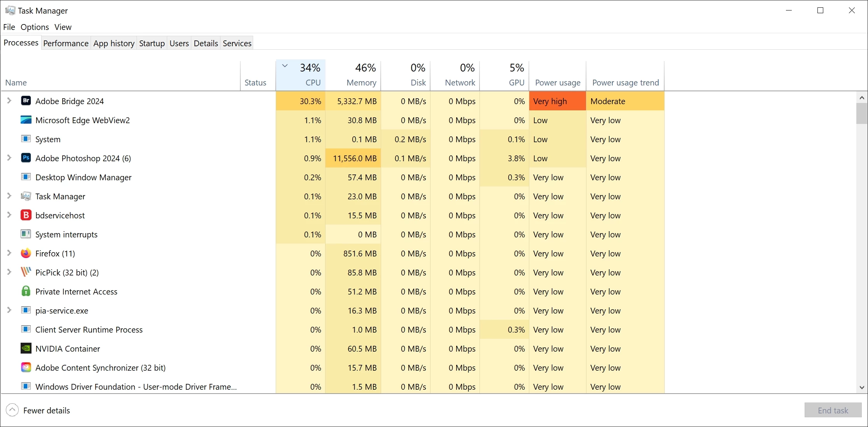Expand the Firefox (11) process group

click(x=9, y=253)
